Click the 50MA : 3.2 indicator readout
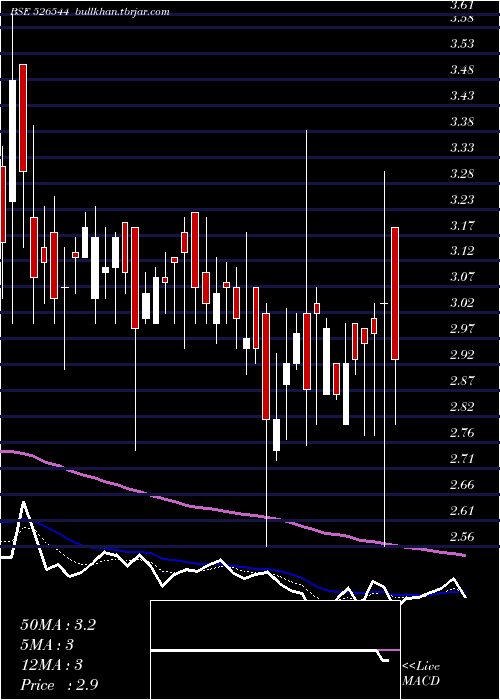Viewport: 500px width, 700px height. (x=58, y=625)
